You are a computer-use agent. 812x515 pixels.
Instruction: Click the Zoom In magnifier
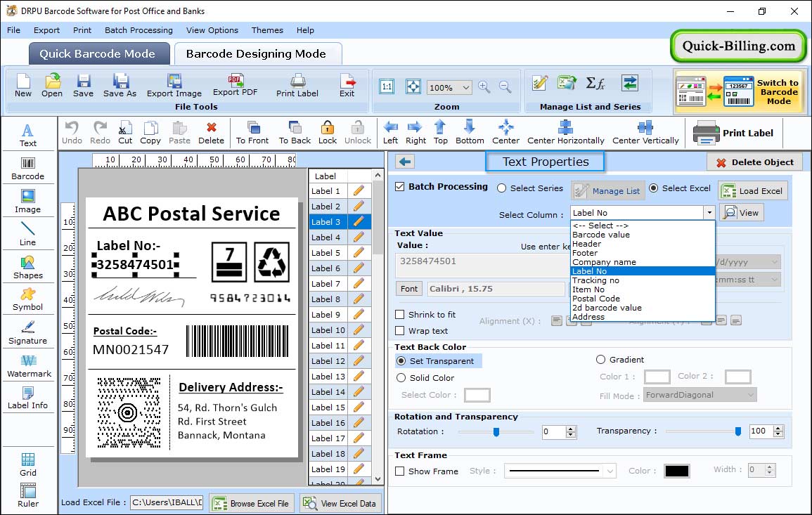tap(484, 87)
